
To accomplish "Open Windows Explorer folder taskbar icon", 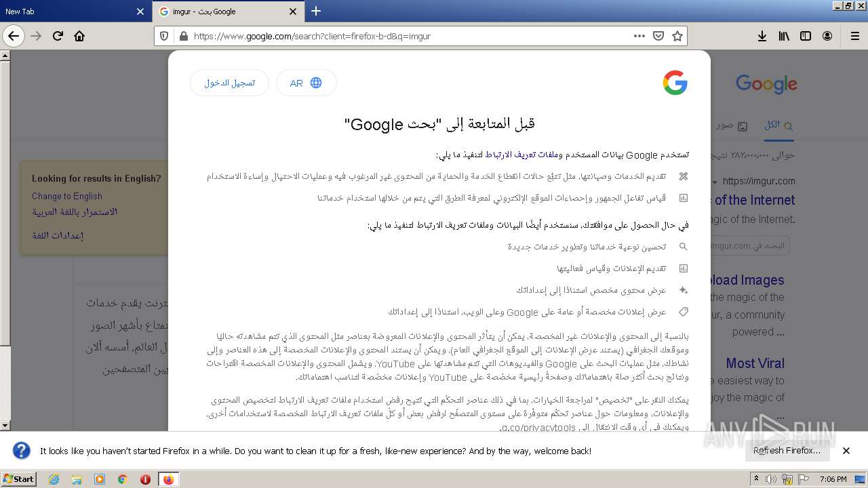I will click(77, 479).
